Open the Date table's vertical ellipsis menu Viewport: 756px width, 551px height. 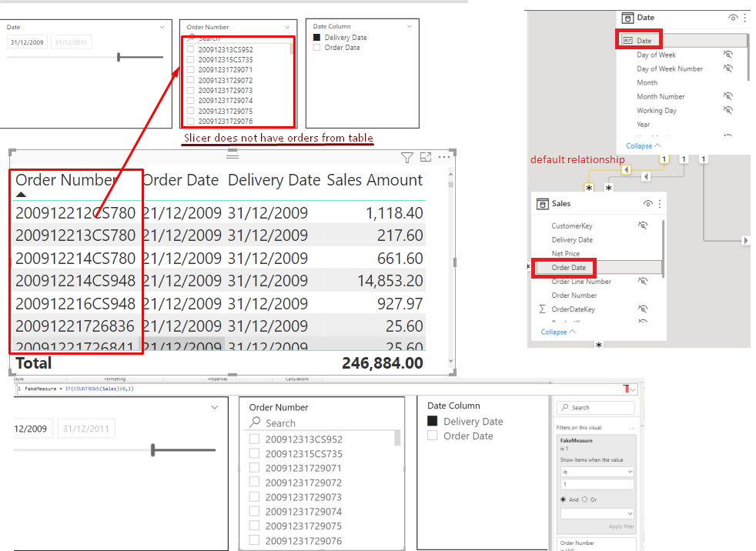(x=745, y=18)
